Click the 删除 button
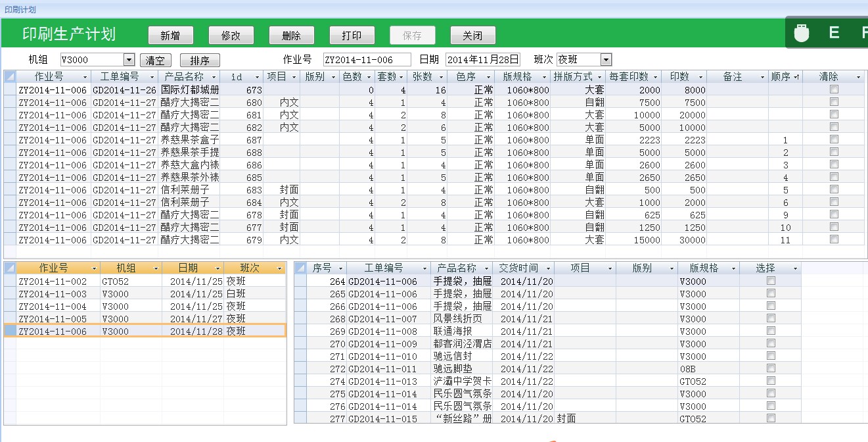The width and height of the screenshot is (868, 442). coord(291,36)
